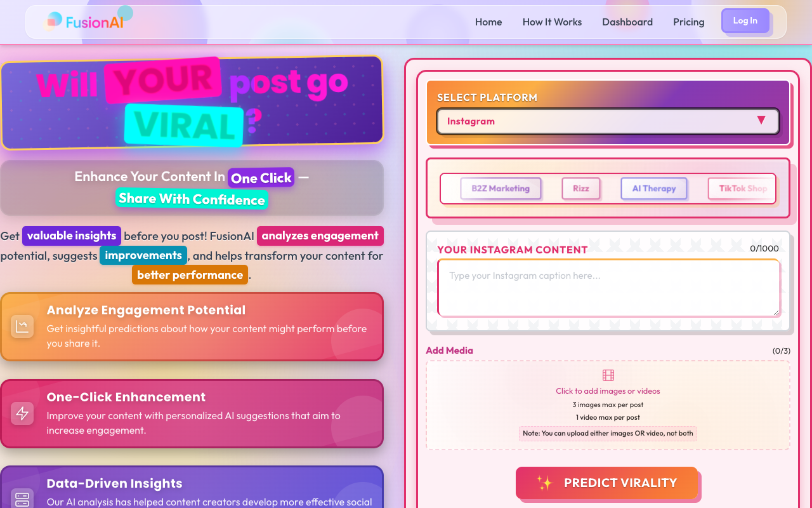812x508 pixels.
Task: Click to add images or videos link
Action: point(608,391)
